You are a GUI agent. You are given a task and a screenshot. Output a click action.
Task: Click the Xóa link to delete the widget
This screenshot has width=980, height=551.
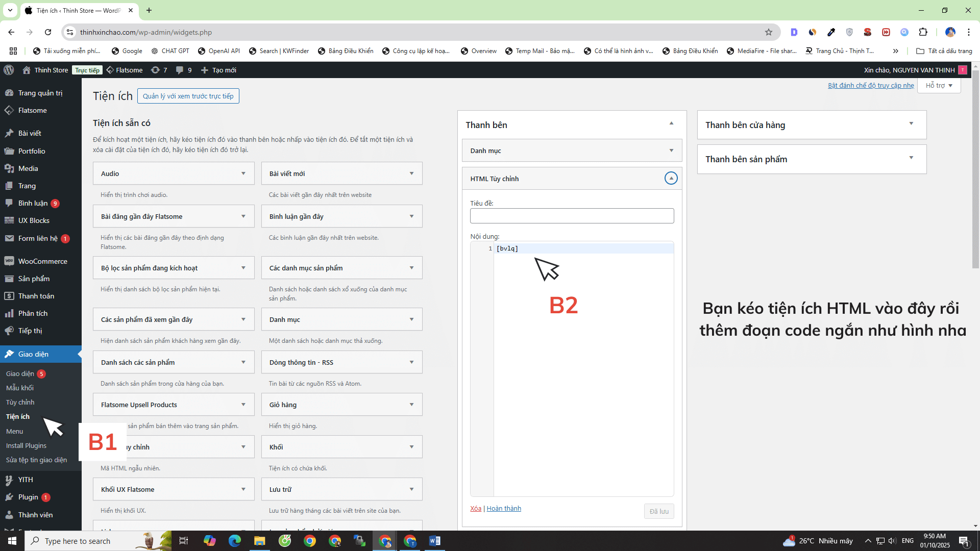(475, 508)
